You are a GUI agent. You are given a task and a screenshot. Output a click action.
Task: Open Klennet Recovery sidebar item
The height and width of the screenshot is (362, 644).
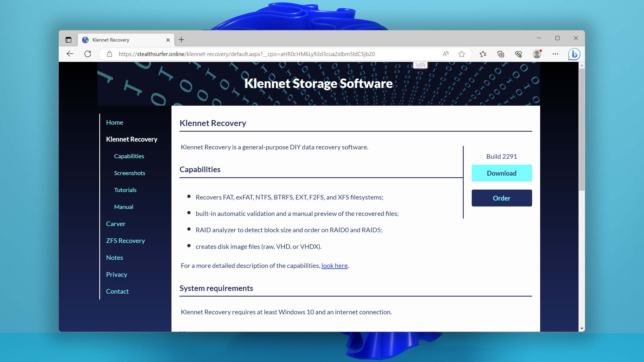tap(132, 139)
